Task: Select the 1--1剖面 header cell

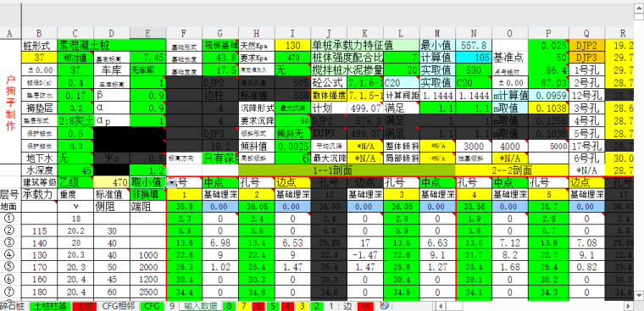Action: coord(347,170)
